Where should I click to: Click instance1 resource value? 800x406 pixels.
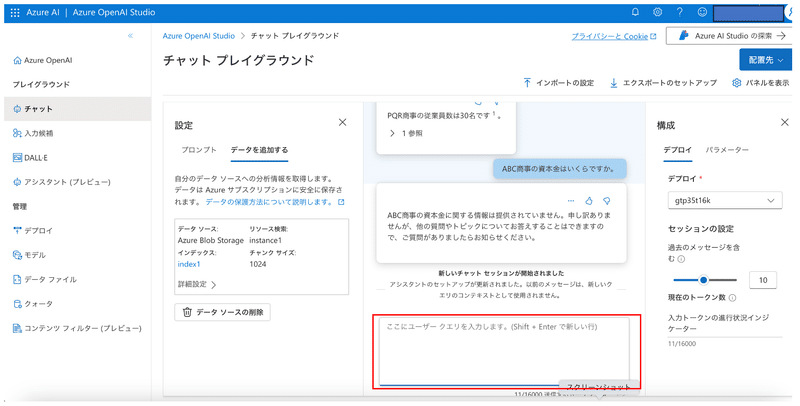265,240
